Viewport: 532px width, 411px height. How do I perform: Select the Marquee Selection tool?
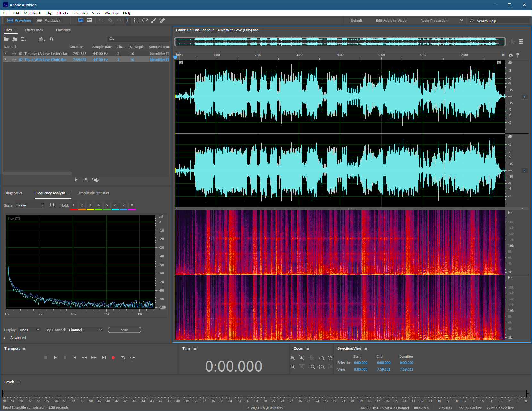pyautogui.click(x=137, y=20)
